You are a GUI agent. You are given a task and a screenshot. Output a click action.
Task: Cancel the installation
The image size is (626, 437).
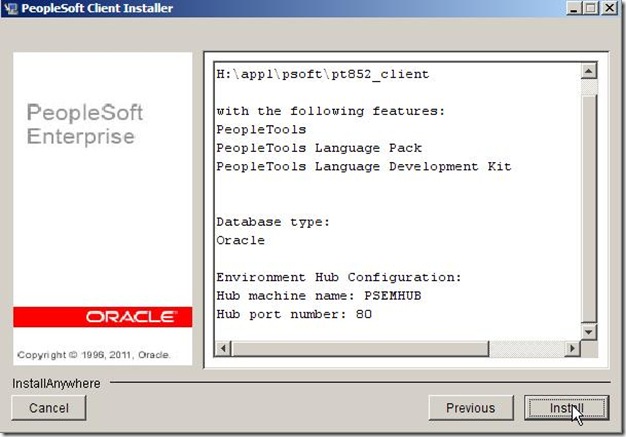[x=49, y=408]
